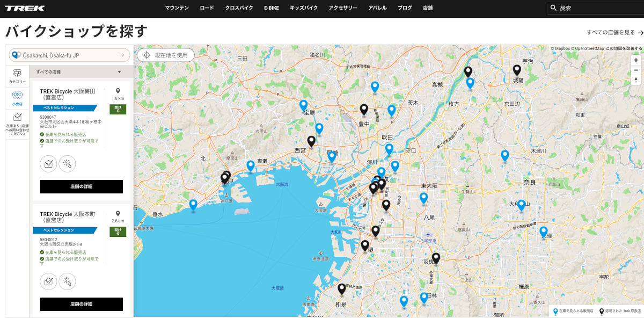Open キッズバイク in the top menu
Screen dimensions: 644x318
click(304, 8)
